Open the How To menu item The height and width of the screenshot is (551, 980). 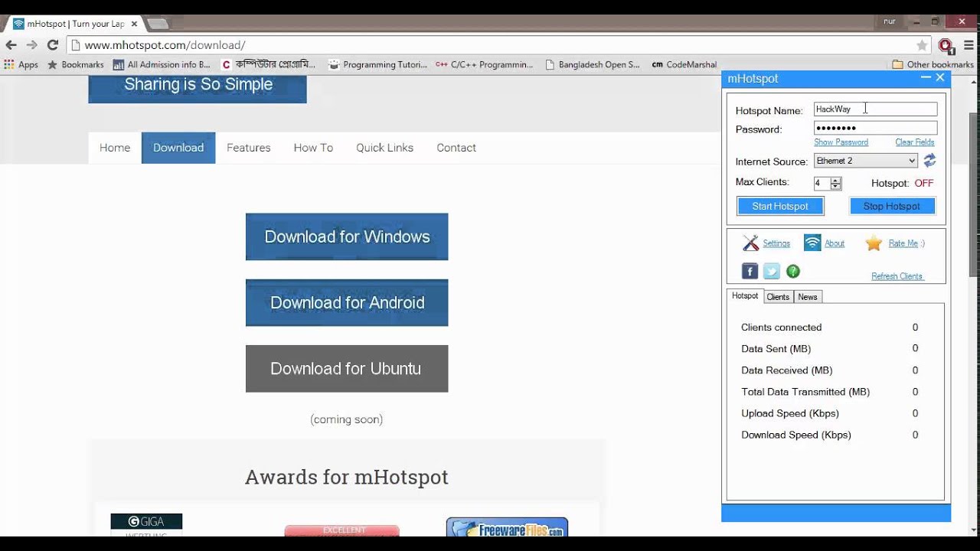point(313,148)
